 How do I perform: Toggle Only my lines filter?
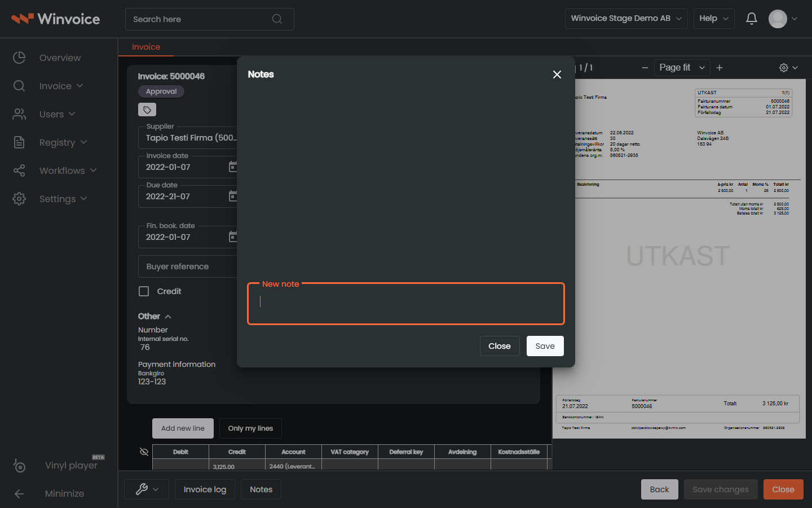coord(250,428)
